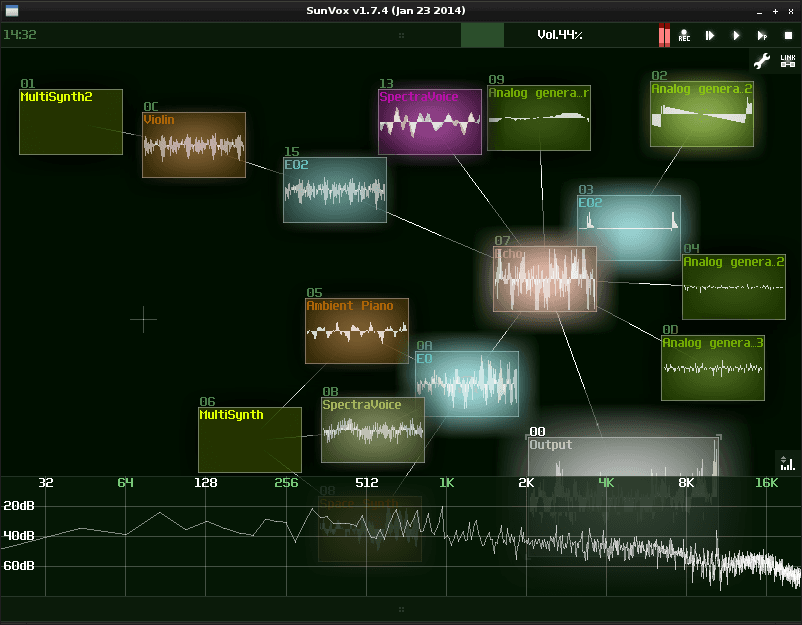The height and width of the screenshot is (625, 802).
Task: Select module 04 Analog generator
Action: 734,287
